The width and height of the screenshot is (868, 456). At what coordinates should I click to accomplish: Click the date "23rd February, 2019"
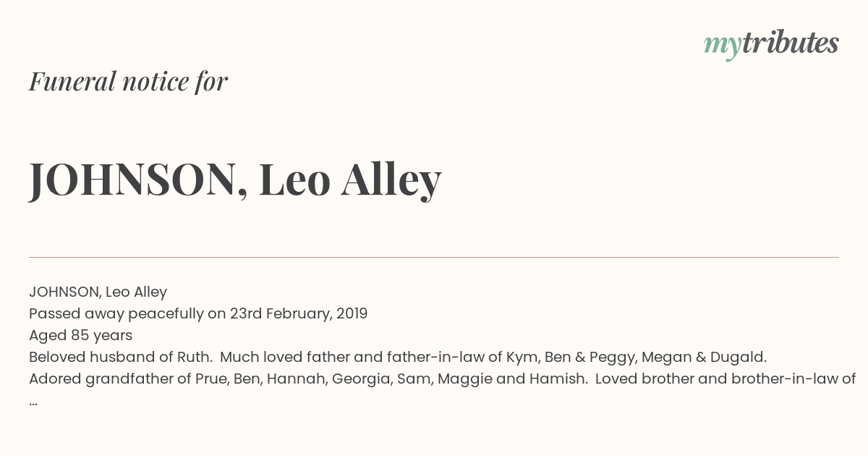299,313
